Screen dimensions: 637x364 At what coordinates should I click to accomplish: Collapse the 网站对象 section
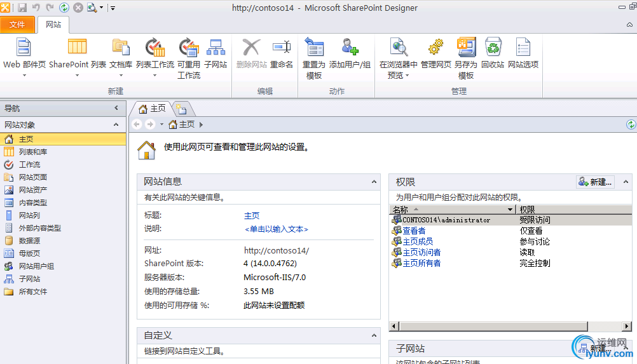coord(116,125)
